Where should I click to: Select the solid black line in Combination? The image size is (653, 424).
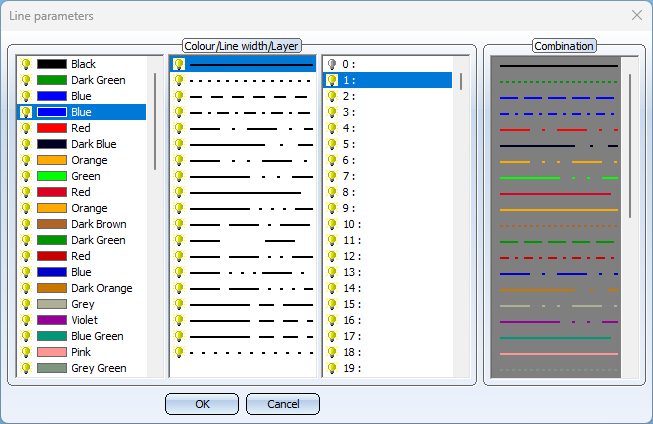[x=558, y=66]
